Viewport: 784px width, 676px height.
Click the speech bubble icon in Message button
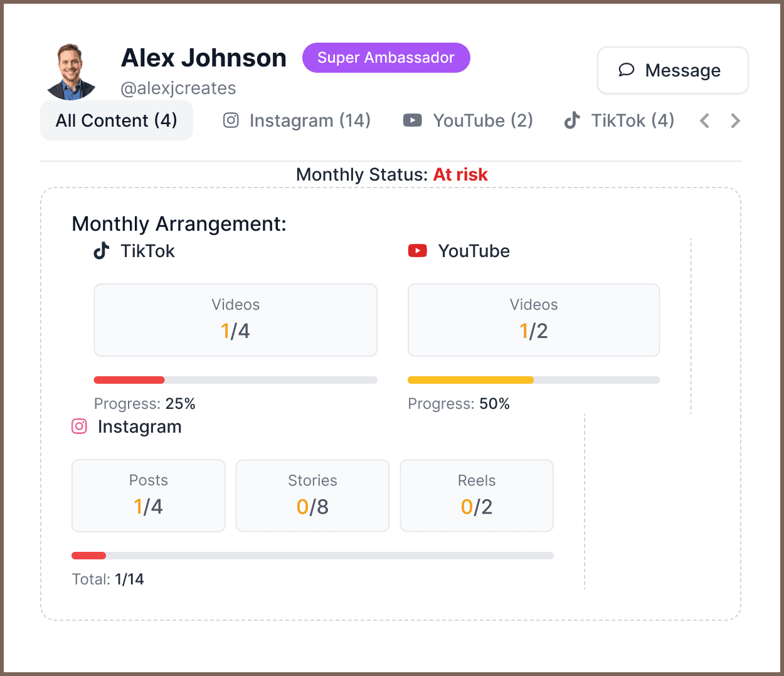coord(626,70)
